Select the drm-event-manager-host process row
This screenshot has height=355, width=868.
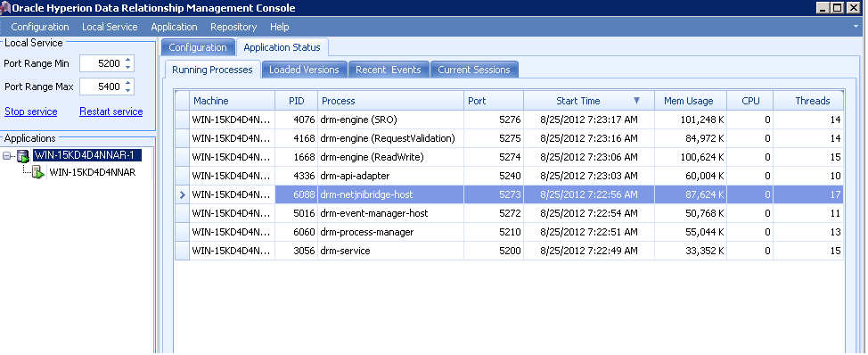point(509,213)
